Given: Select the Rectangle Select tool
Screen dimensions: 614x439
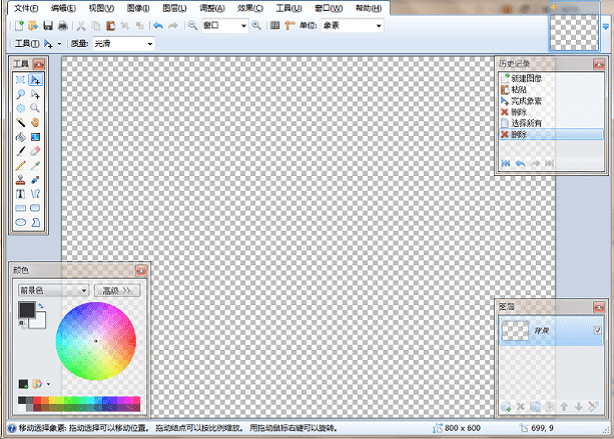Looking at the screenshot, I should [x=20, y=79].
